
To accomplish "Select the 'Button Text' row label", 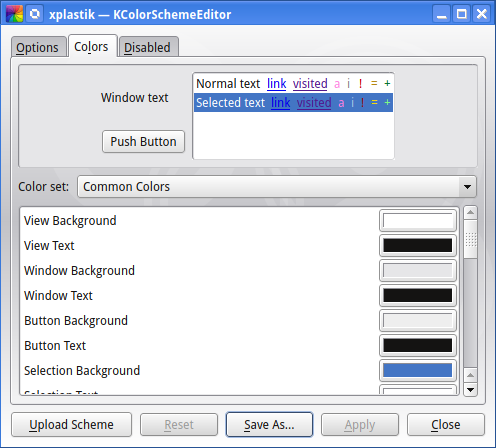I will 55,346.
